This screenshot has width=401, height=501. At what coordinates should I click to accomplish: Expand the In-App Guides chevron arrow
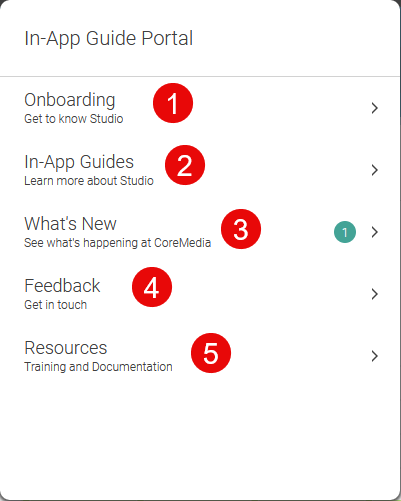[x=375, y=170]
